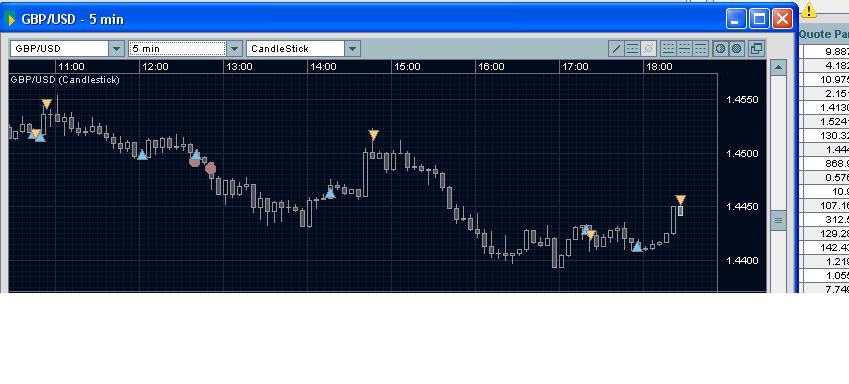Open the GBP/USD currency pair dropdown
The image size is (849, 384).
[116, 49]
